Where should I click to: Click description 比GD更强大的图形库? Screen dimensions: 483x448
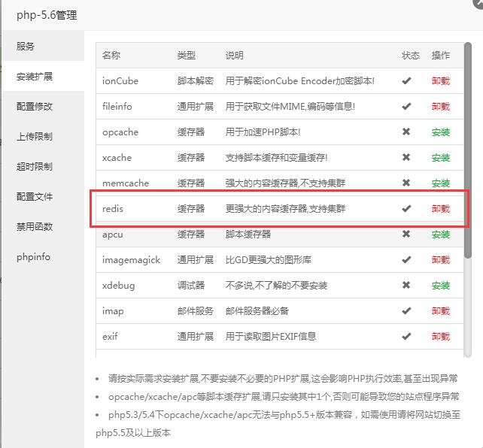tap(269, 259)
